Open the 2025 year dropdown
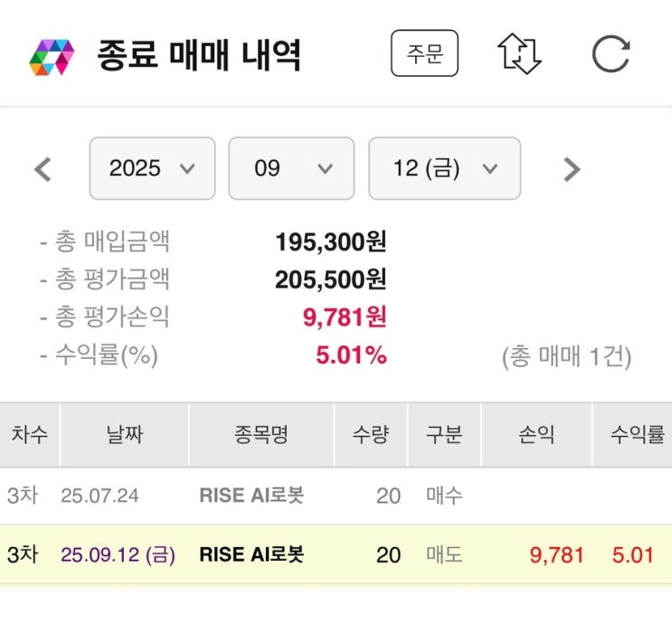Screen dimensions: 672x624 click(152, 168)
